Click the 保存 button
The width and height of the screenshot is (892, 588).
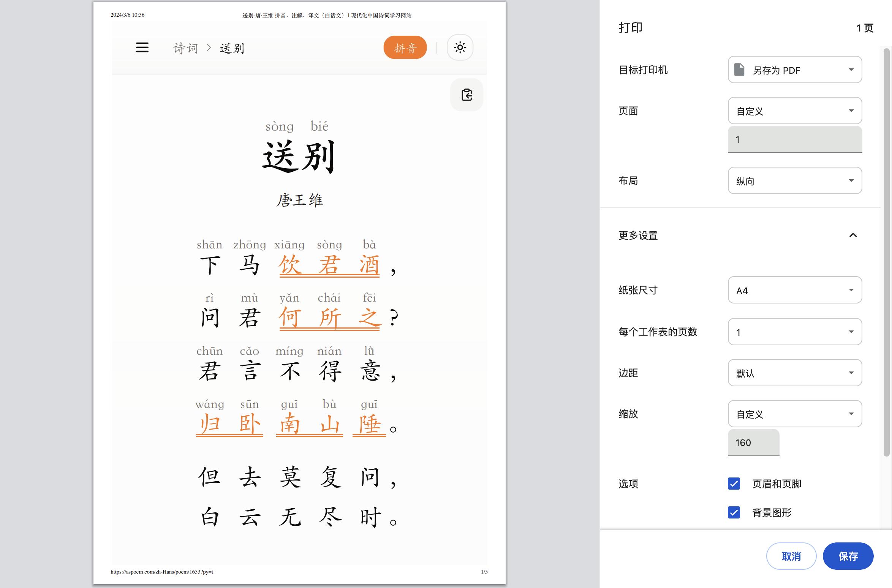pyautogui.click(x=848, y=556)
